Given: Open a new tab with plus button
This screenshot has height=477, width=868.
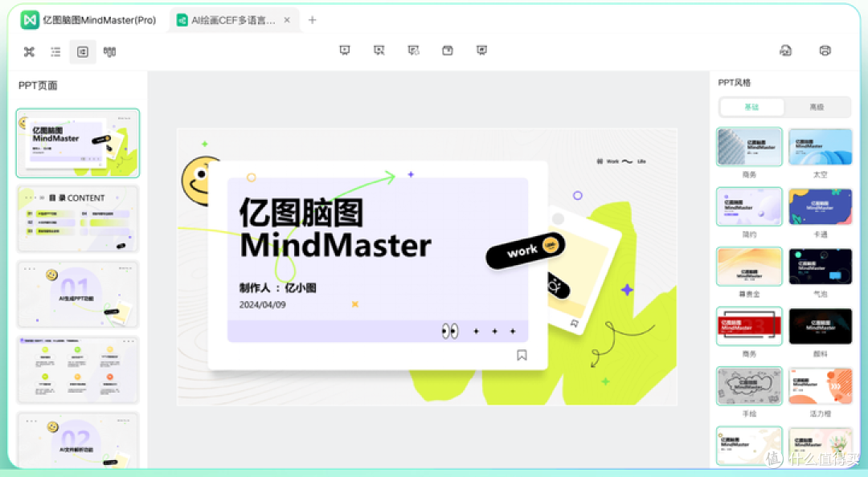Looking at the screenshot, I should pyautogui.click(x=312, y=20).
